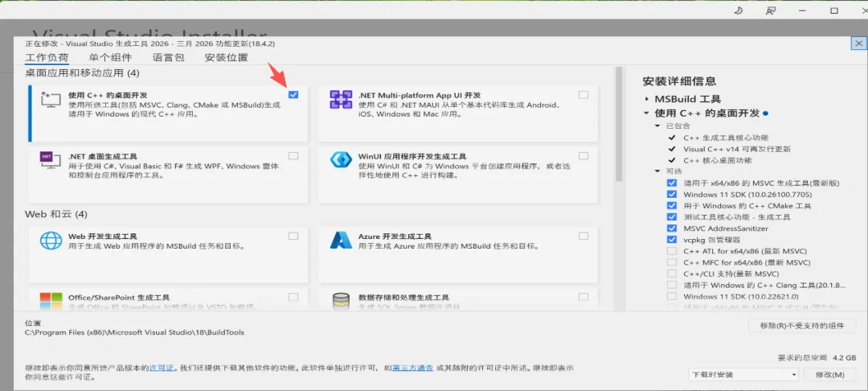Collapse the 可选 section
Viewport: 868px width, 391px height.
(657, 171)
